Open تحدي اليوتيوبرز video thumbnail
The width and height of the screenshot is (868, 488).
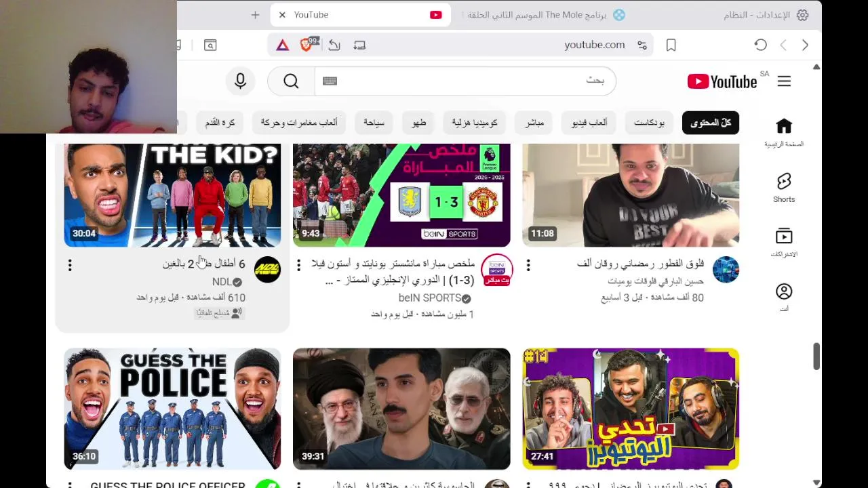pyautogui.click(x=631, y=409)
